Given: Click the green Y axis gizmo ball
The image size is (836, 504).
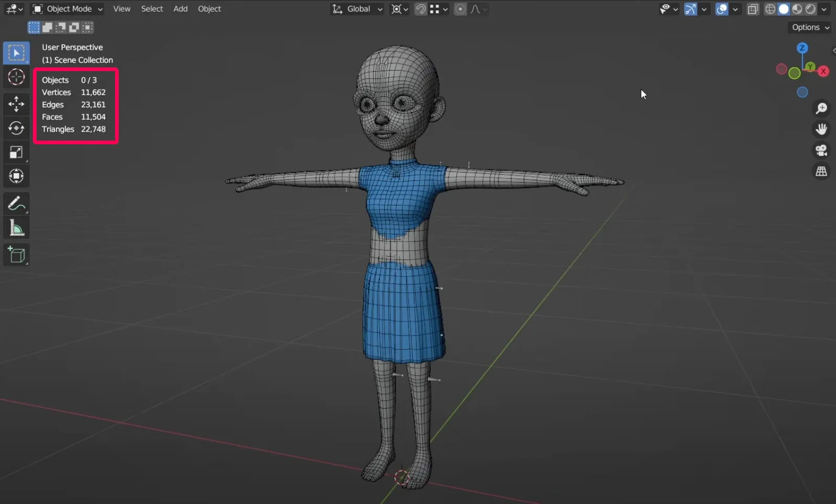Looking at the screenshot, I should pyautogui.click(x=810, y=66).
